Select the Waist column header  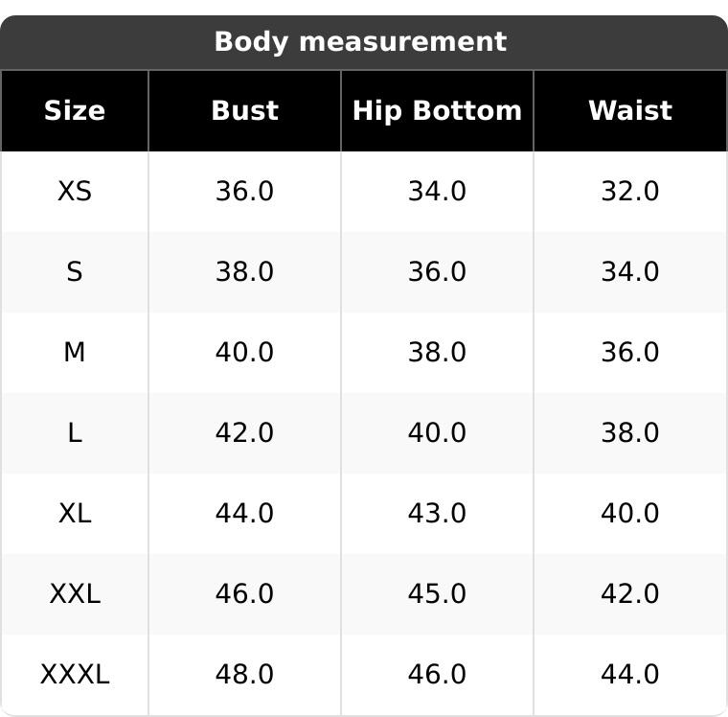pyautogui.click(x=629, y=111)
